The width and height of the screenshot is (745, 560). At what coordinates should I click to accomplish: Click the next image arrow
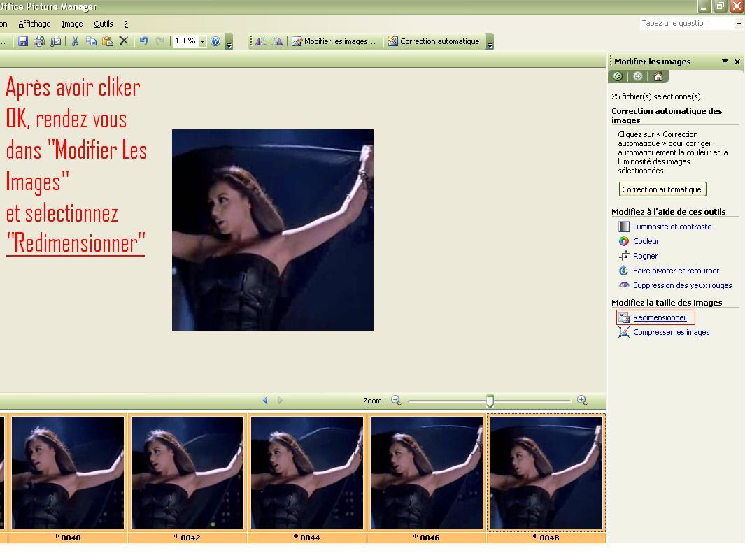(x=281, y=401)
